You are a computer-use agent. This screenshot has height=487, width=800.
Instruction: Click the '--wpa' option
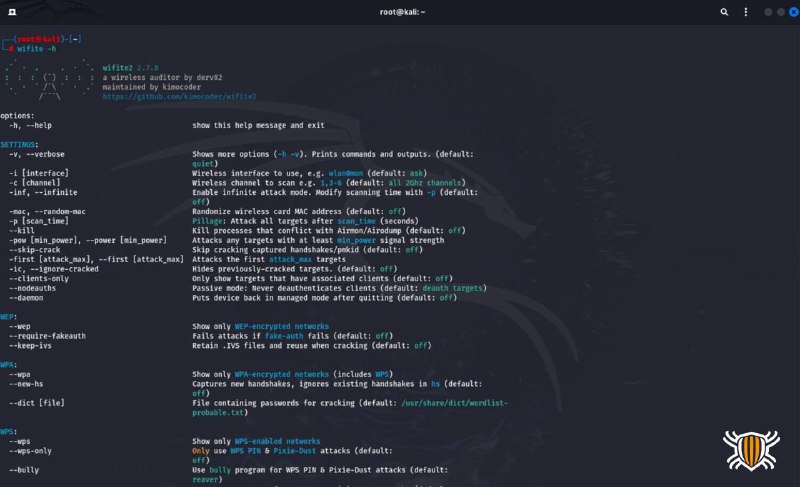coord(20,375)
